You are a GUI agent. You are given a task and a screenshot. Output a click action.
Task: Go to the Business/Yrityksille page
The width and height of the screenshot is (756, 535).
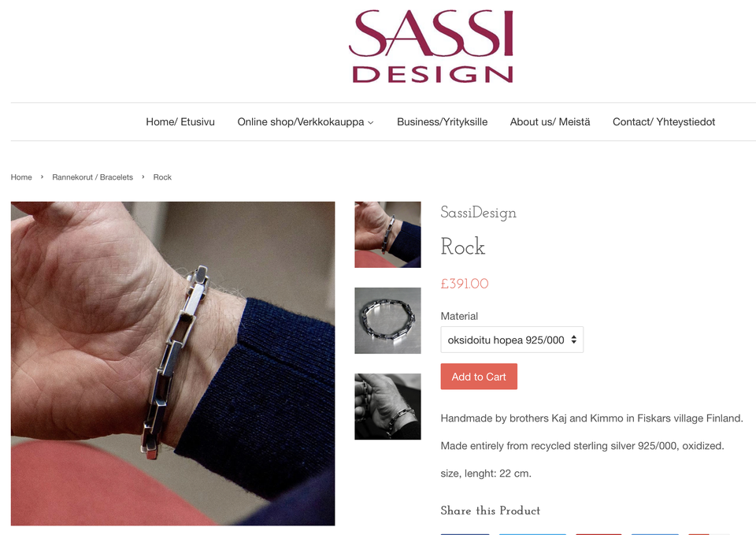coord(442,122)
